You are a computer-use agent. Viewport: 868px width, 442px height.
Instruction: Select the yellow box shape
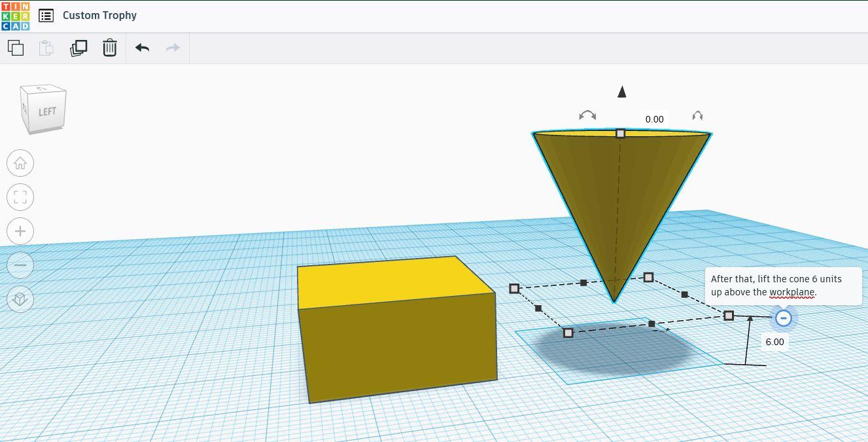(x=392, y=327)
